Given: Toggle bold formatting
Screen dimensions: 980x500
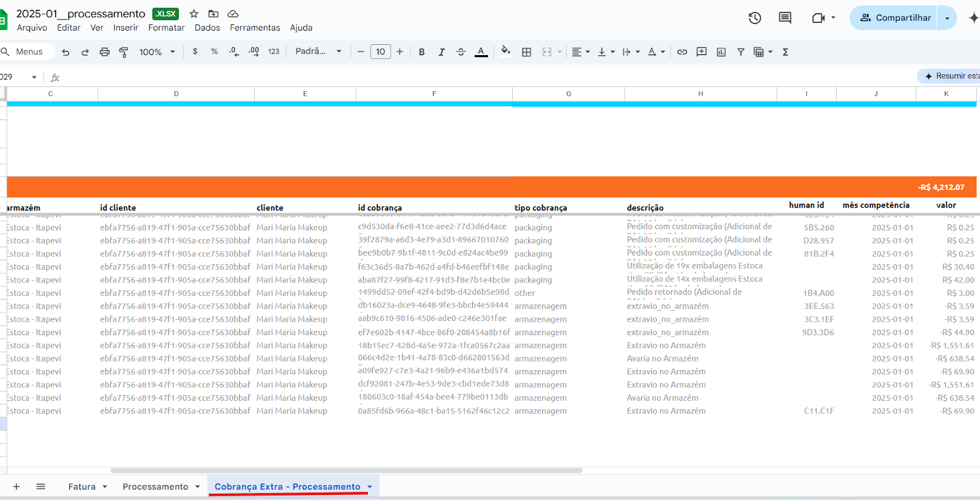Looking at the screenshot, I should coord(421,52).
